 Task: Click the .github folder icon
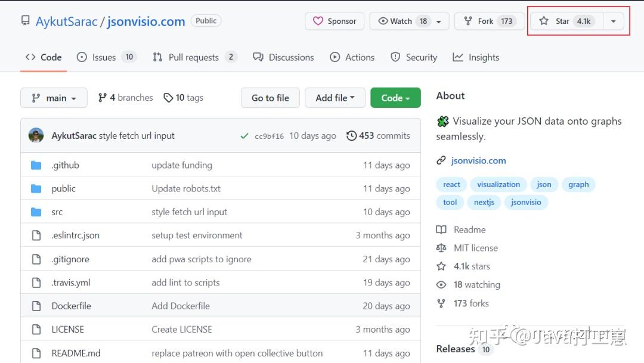tap(36, 165)
